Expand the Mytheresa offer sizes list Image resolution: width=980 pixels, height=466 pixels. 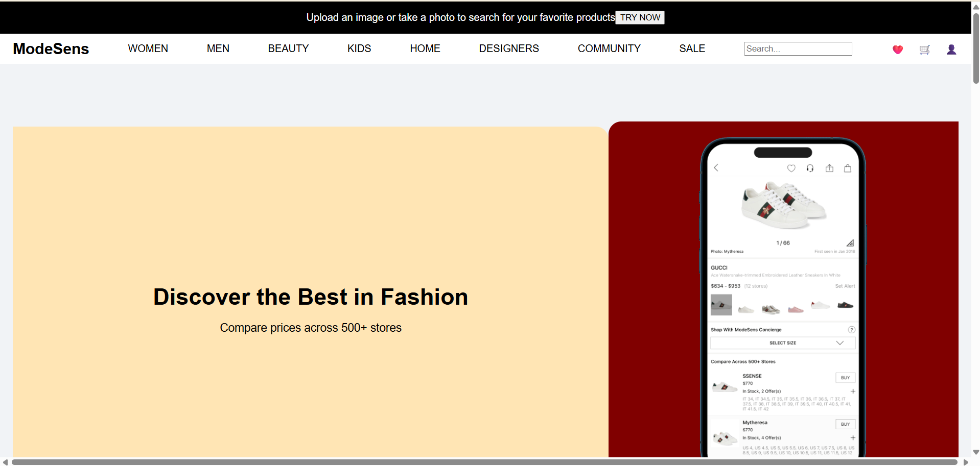click(852, 437)
